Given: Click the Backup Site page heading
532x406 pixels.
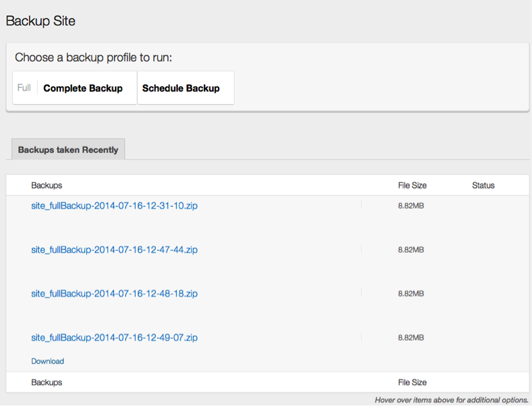Looking at the screenshot, I should [x=41, y=20].
